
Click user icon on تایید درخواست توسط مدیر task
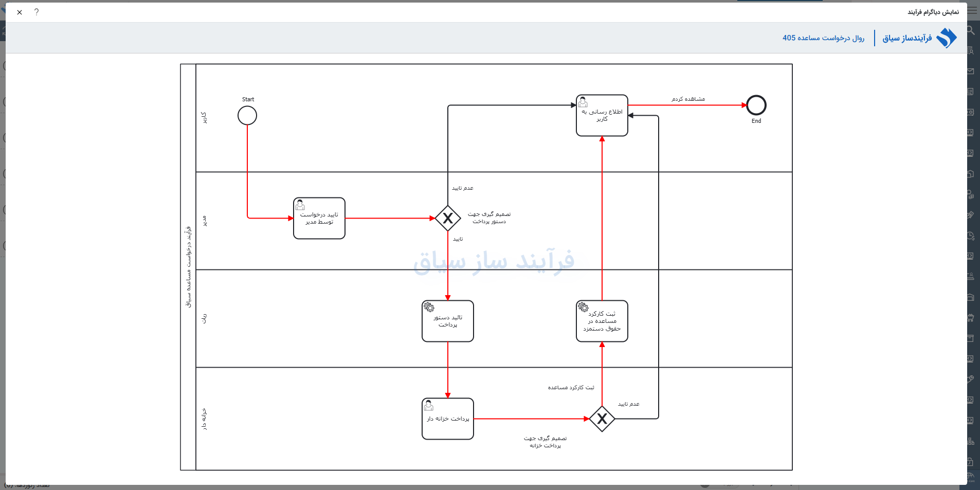(x=300, y=205)
